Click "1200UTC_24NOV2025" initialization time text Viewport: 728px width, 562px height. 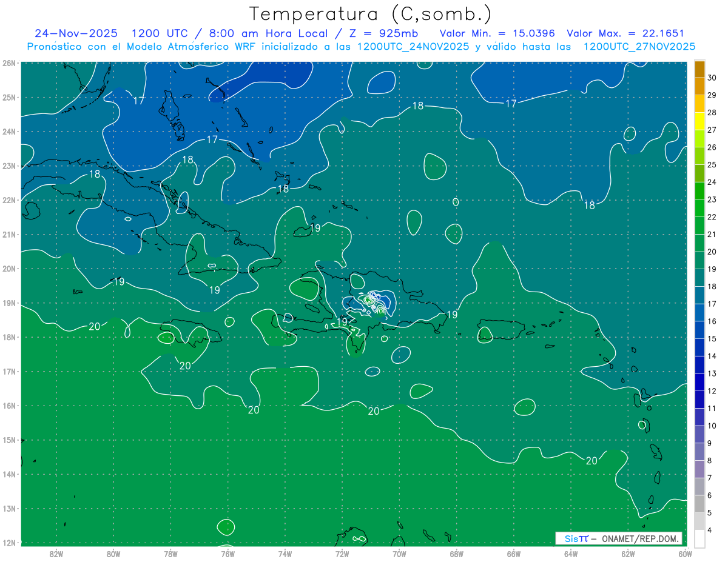click(413, 47)
